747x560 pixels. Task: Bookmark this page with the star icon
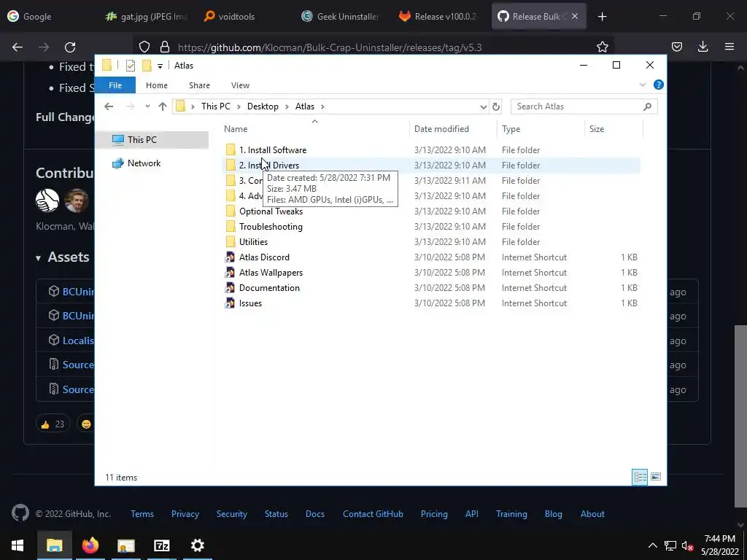602,47
